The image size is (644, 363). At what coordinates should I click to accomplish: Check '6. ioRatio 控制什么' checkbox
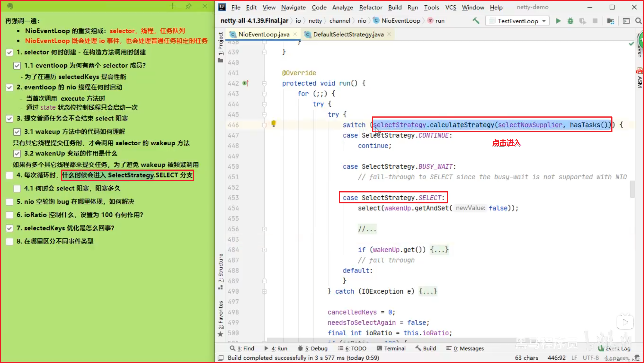(9, 215)
